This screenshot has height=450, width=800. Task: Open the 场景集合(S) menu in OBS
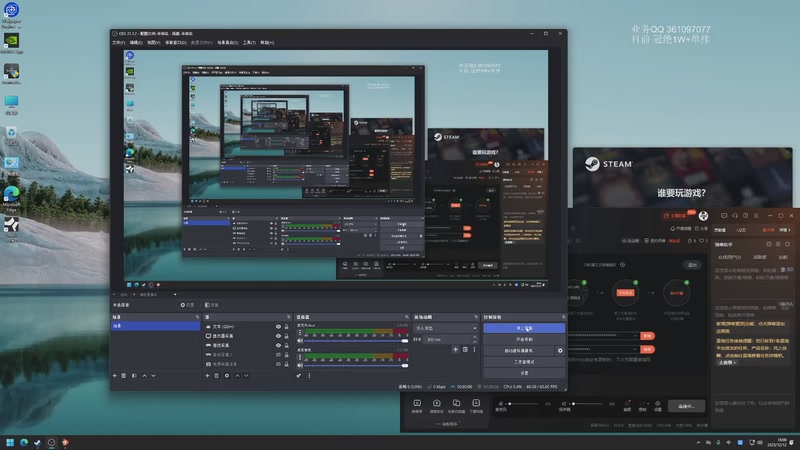228,43
